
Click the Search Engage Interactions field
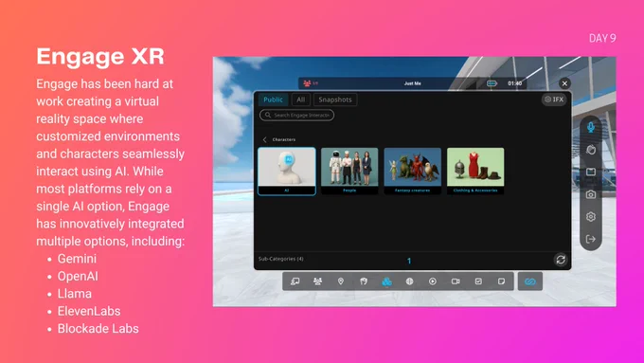[x=297, y=115]
